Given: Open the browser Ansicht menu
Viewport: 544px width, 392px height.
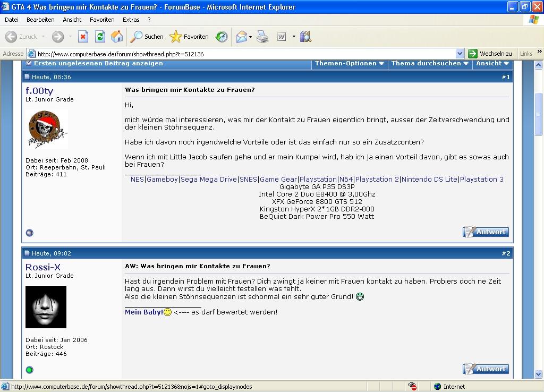Looking at the screenshot, I should [x=72, y=20].
